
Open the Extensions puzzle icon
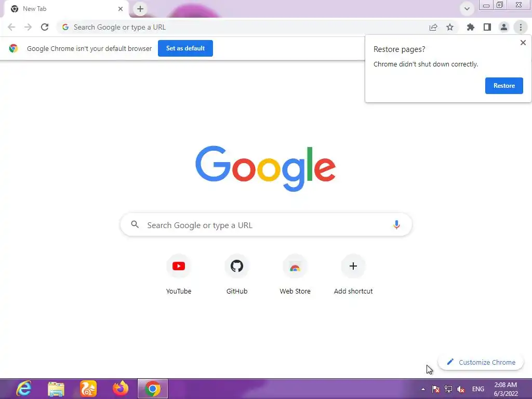tap(471, 27)
